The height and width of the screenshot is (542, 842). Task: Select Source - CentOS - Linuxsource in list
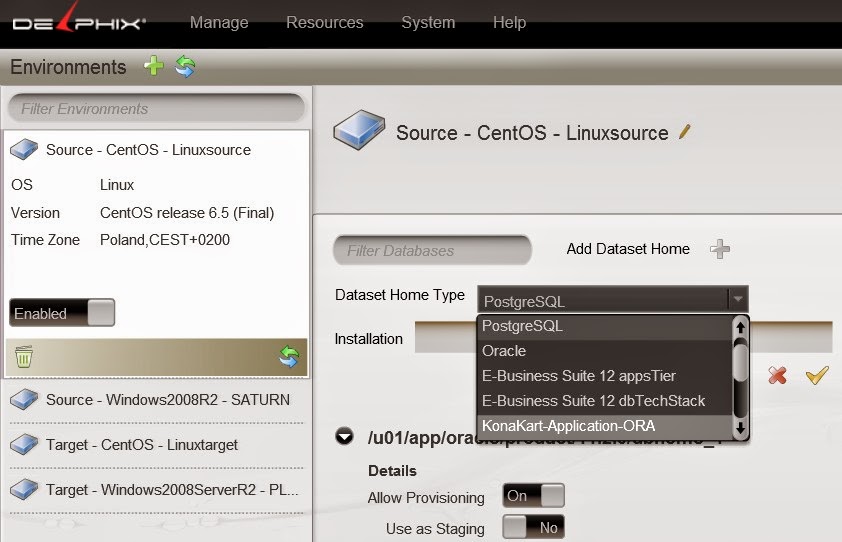tap(148, 150)
